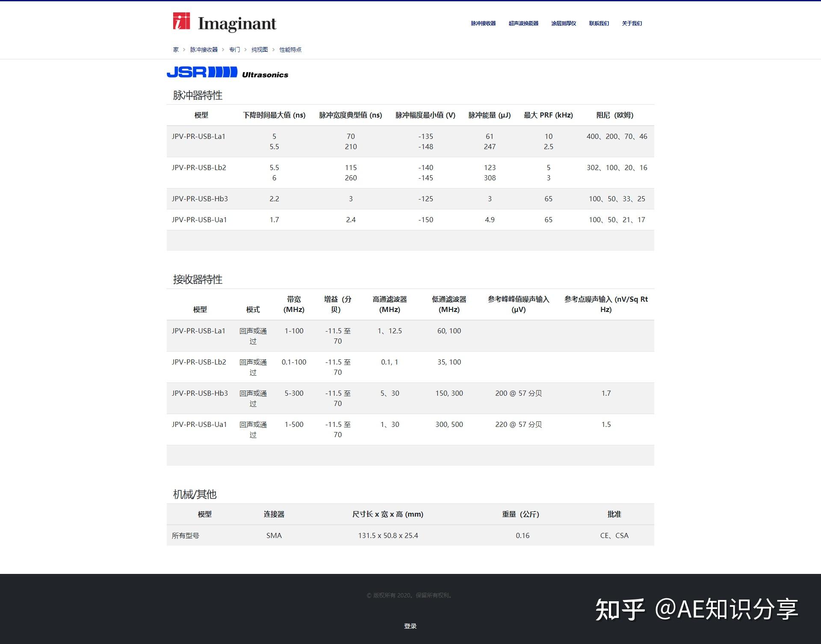Click the 脉冲接收器 breadcrumb link
Screen dimensions: 821x644
pyautogui.click(x=203, y=49)
